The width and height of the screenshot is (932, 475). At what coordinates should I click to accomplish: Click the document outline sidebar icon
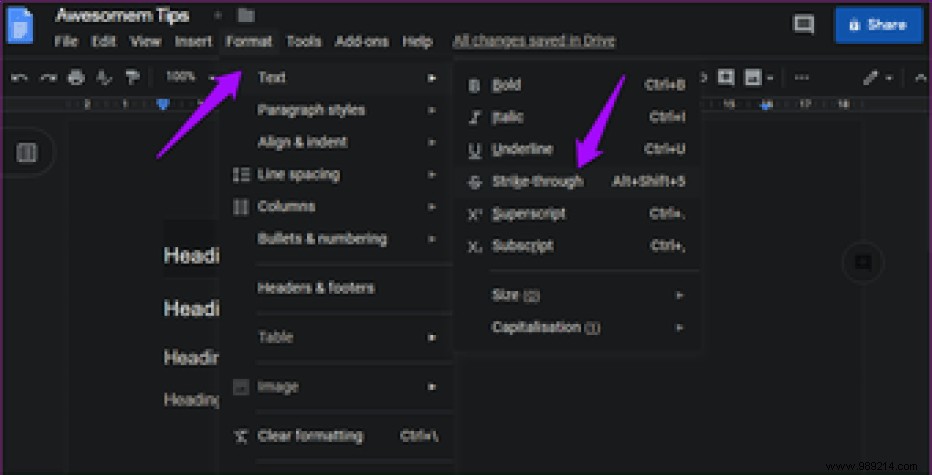pyautogui.click(x=27, y=153)
